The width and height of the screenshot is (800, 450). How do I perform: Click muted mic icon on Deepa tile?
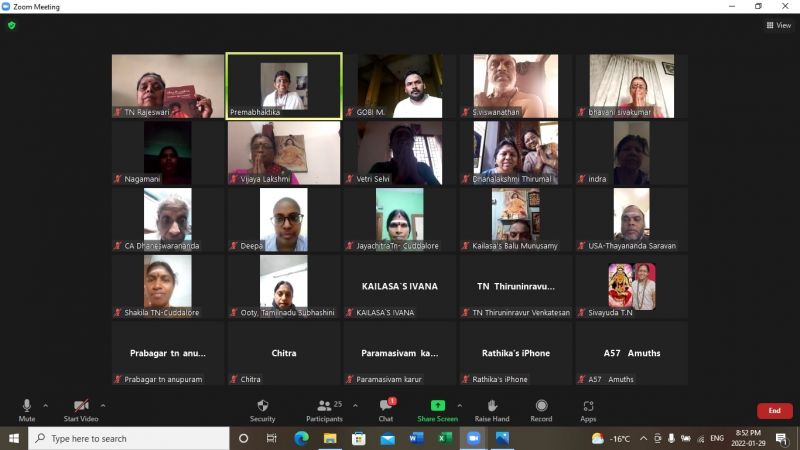point(234,246)
